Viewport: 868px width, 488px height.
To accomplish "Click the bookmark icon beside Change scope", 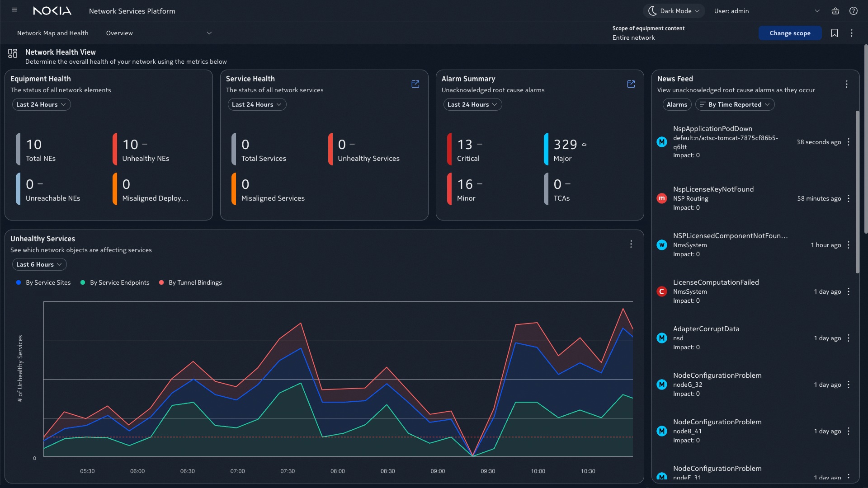I will pyautogui.click(x=835, y=33).
